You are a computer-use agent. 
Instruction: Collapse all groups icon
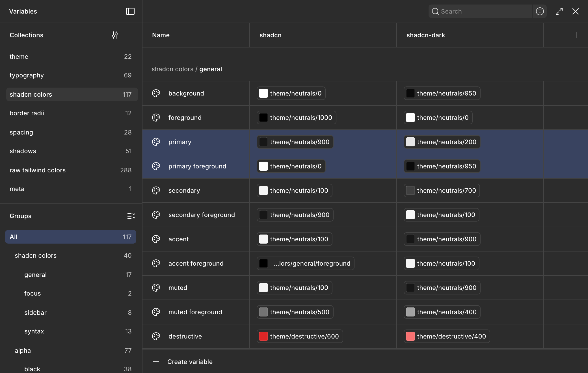coord(131,216)
